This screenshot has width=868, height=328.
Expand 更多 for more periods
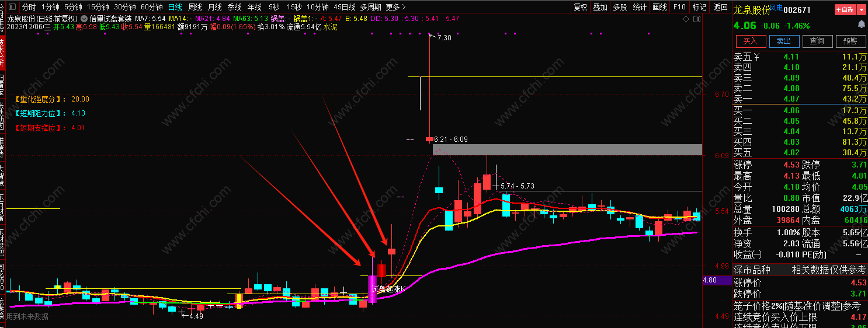pos(395,7)
